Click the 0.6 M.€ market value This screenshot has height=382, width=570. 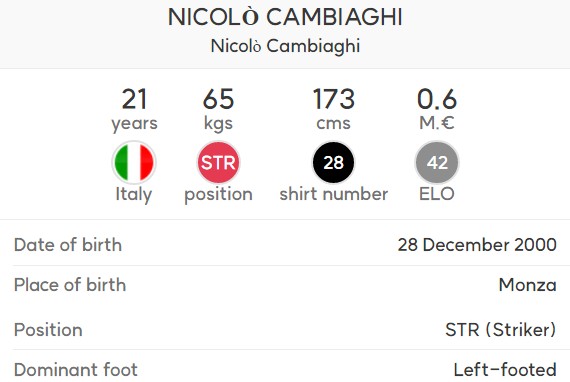(x=437, y=109)
